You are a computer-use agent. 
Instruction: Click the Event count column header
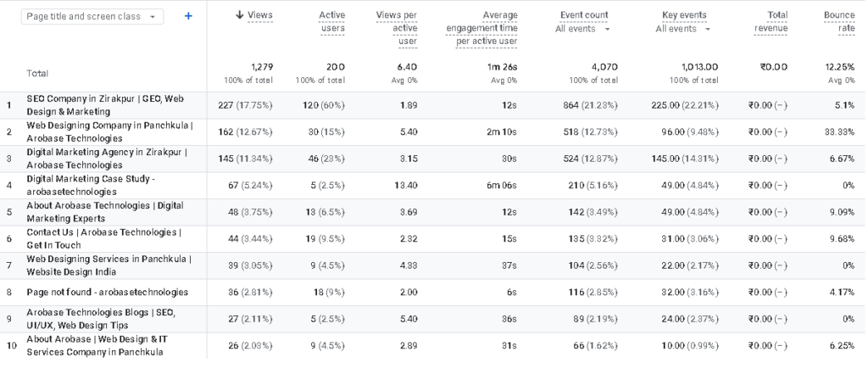pyautogui.click(x=584, y=15)
